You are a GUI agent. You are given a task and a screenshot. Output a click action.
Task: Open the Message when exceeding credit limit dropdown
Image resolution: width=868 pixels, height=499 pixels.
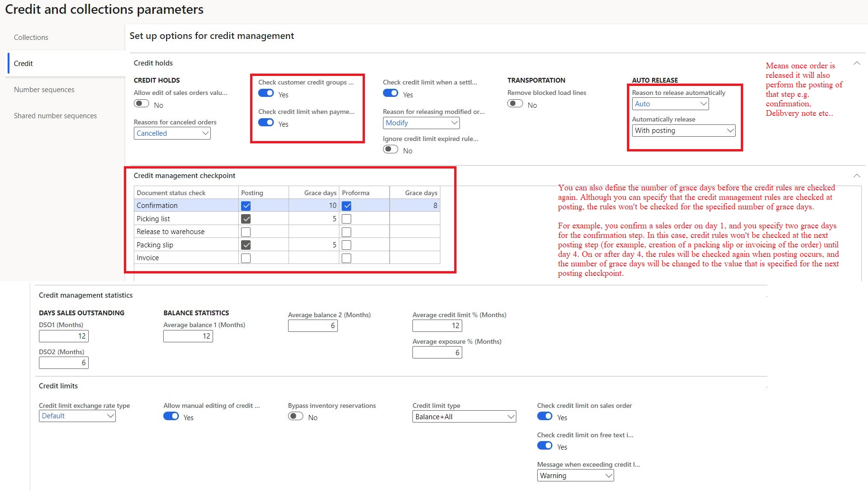coord(608,475)
